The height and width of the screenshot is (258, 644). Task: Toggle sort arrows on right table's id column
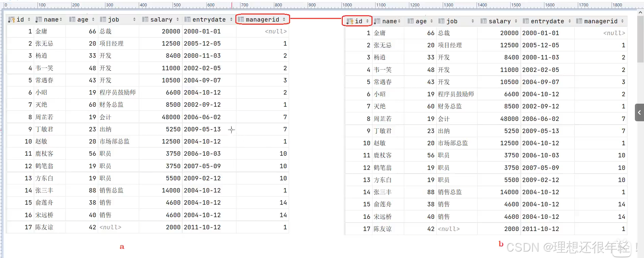tap(367, 21)
